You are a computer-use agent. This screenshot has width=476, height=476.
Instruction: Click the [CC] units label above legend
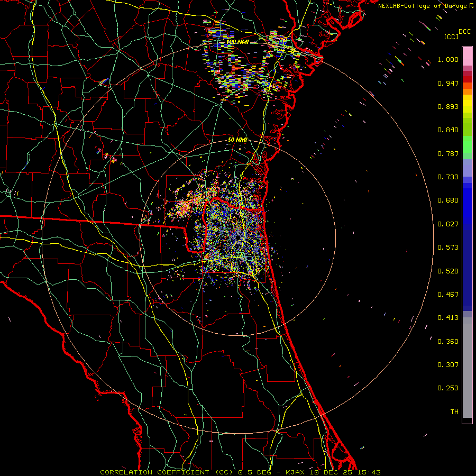tap(451, 36)
